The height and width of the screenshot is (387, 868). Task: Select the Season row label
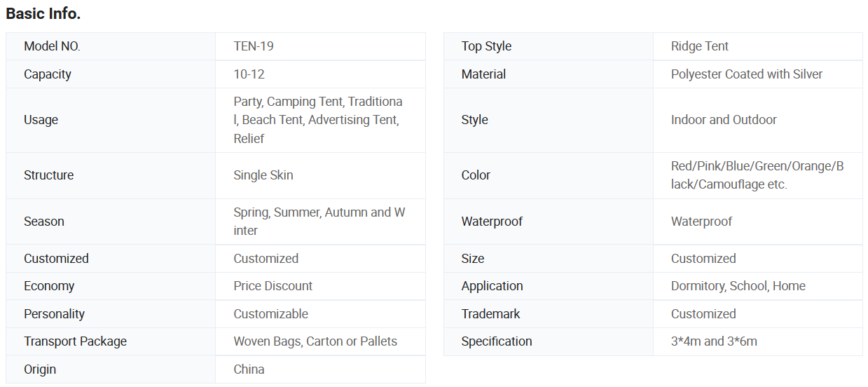(x=44, y=222)
